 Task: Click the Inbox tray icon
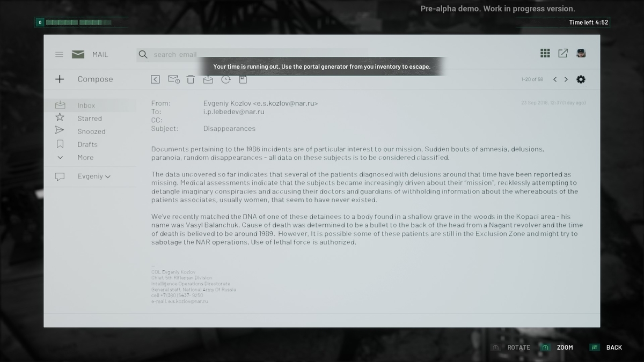click(x=60, y=105)
